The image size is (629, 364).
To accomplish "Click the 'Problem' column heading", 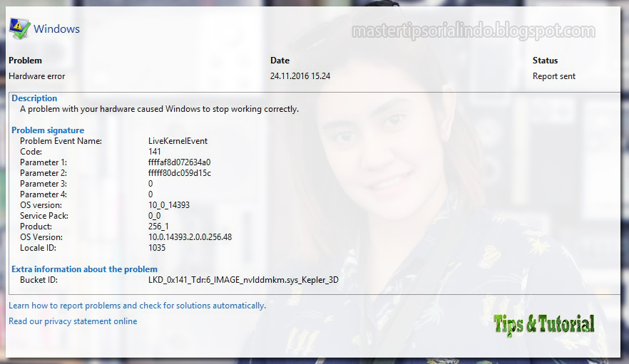I will [x=25, y=61].
